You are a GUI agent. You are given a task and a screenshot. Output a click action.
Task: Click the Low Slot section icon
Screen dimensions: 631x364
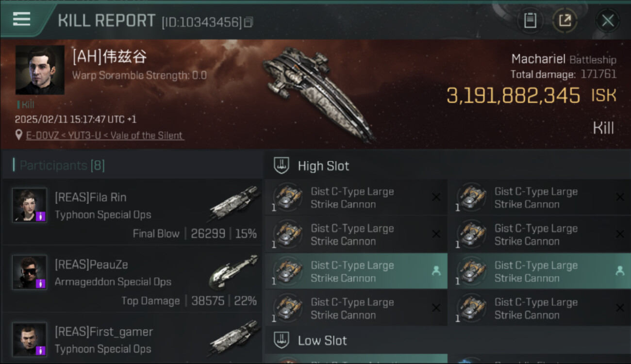(x=282, y=340)
